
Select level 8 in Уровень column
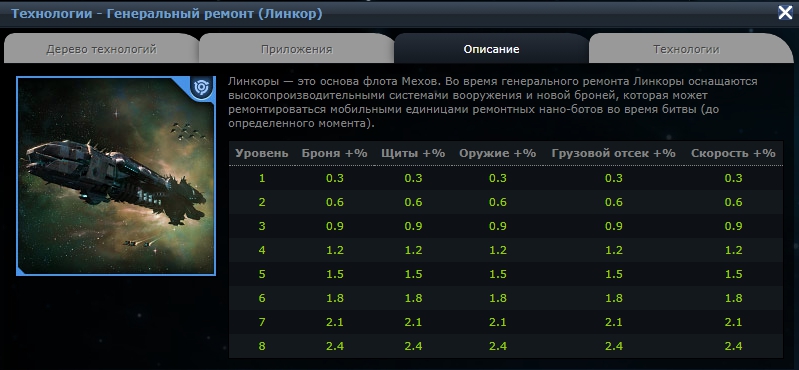click(262, 346)
